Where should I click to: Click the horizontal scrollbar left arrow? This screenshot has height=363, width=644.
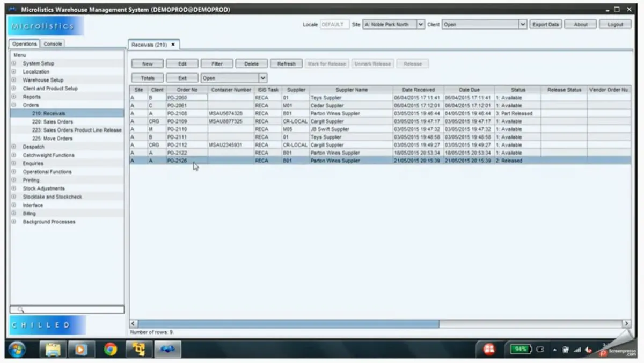134,324
